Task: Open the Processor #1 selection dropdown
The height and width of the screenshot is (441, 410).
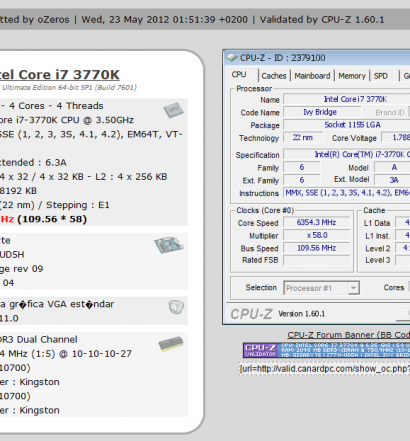Action: (x=321, y=288)
